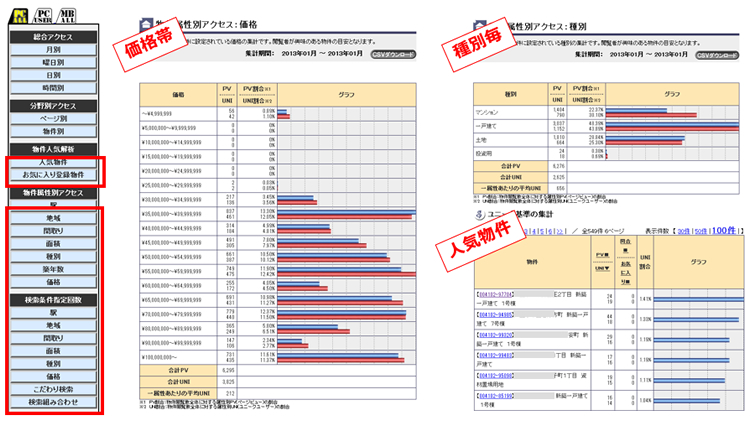Open 築年数 attribute report
Screen dimensions: 750x421
click(x=53, y=269)
